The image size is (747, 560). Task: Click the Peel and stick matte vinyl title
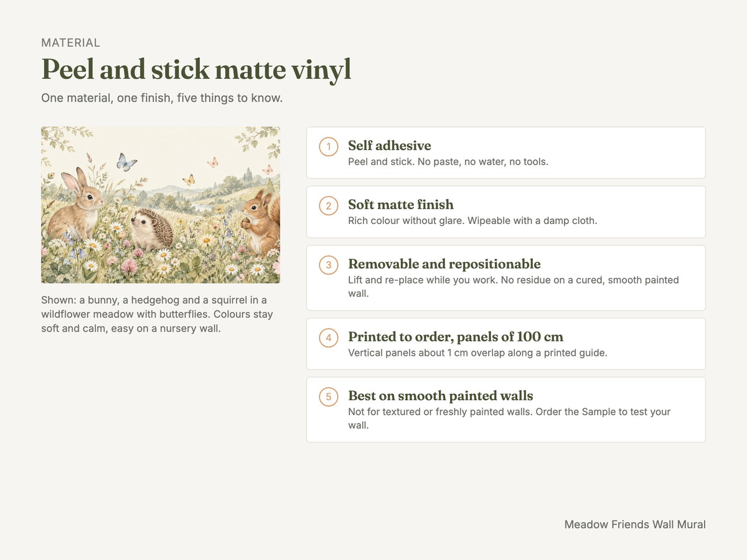coord(196,70)
